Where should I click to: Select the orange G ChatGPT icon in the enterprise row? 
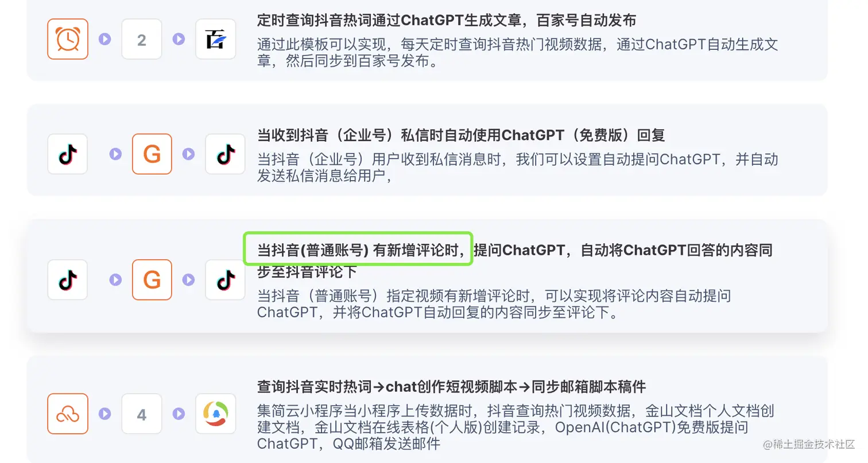(x=152, y=154)
